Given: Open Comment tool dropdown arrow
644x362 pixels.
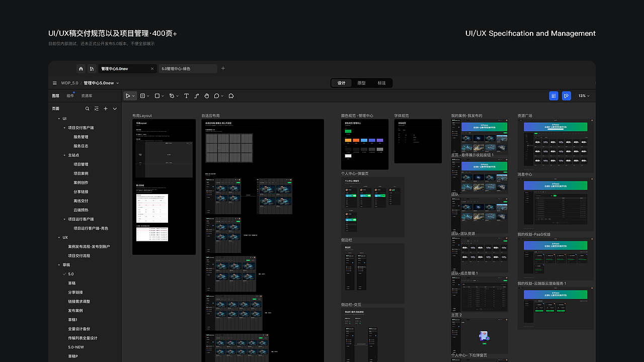Looking at the screenshot, I should tap(222, 96).
